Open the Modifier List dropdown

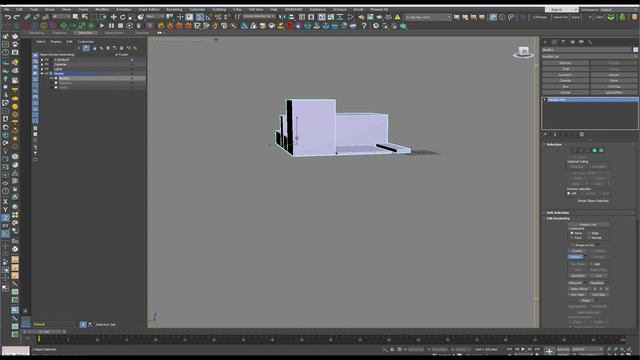click(x=590, y=56)
